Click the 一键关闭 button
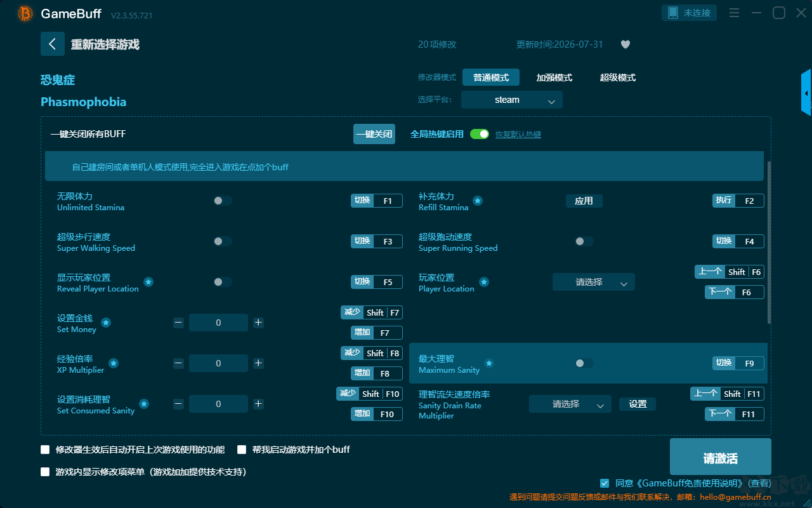The width and height of the screenshot is (812, 508). (x=374, y=134)
